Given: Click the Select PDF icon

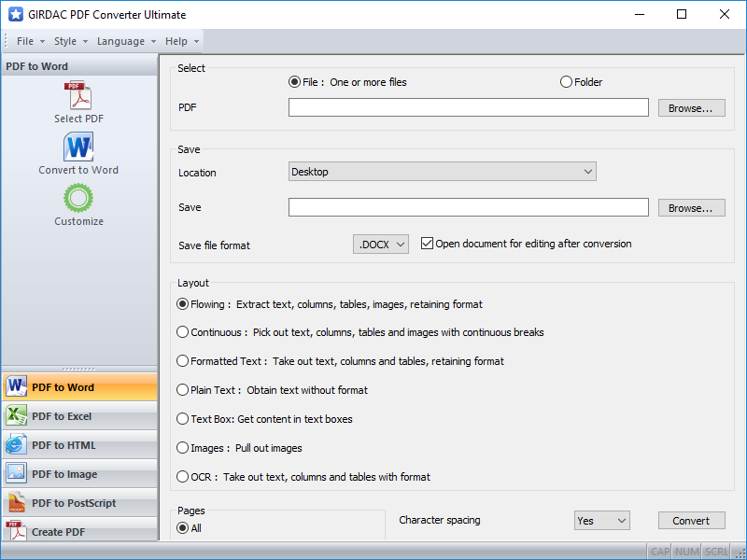Looking at the screenshot, I should 78,95.
